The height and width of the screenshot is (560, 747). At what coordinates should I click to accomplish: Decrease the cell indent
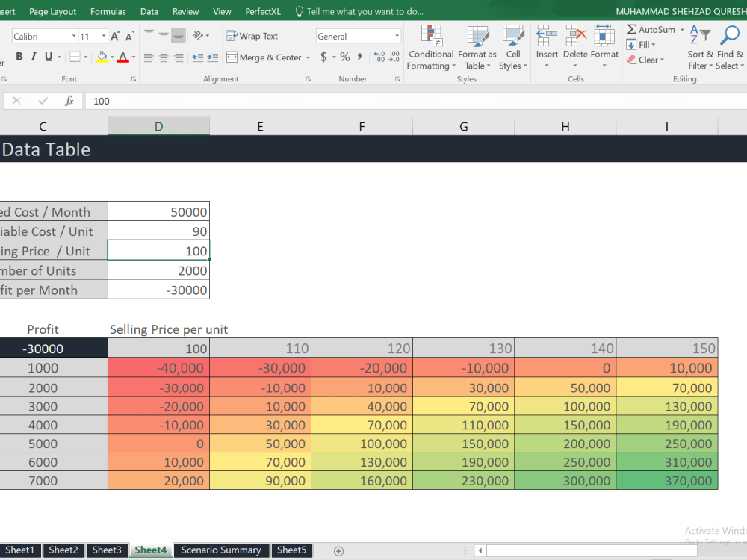click(198, 57)
